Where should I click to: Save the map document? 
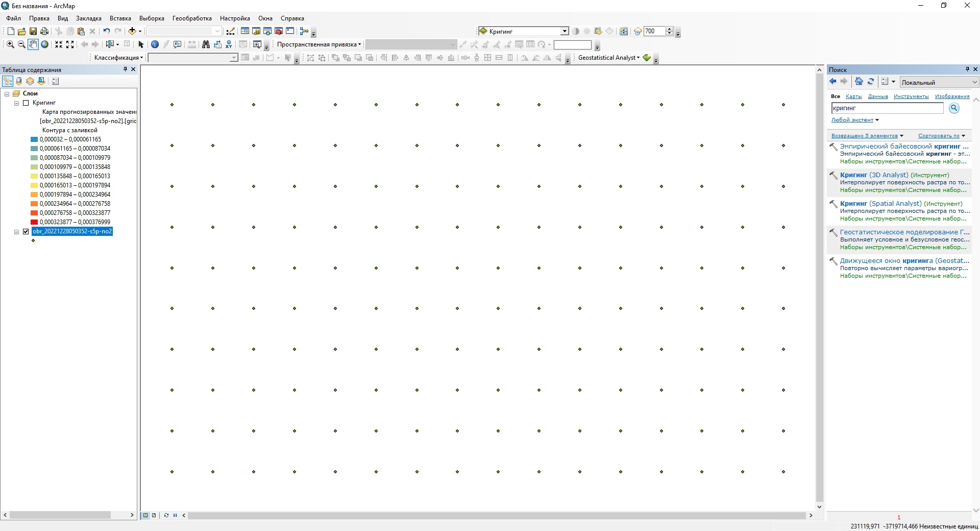[x=33, y=31]
